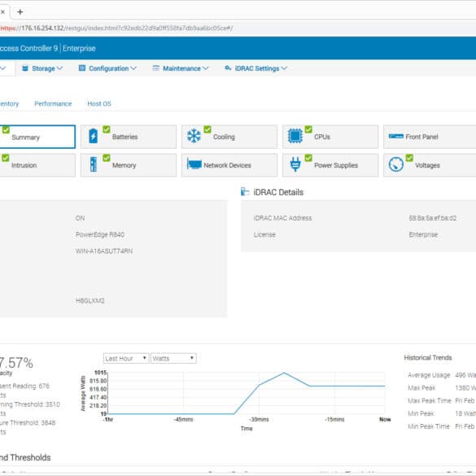Open the Watts unit dropdown

pyautogui.click(x=173, y=358)
